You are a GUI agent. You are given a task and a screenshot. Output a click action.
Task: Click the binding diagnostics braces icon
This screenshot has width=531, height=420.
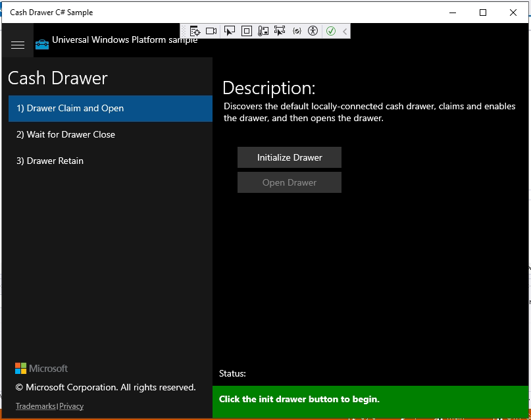coord(297,31)
